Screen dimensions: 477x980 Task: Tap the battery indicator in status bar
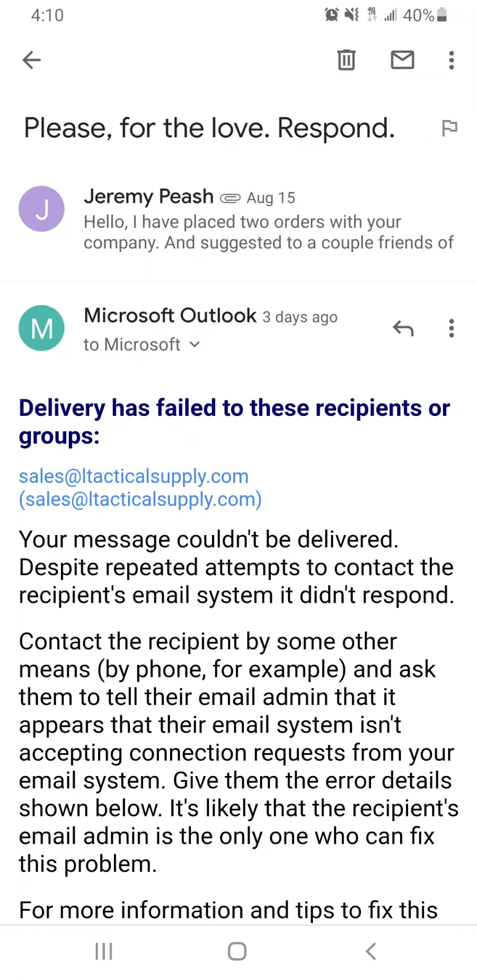tap(441, 15)
